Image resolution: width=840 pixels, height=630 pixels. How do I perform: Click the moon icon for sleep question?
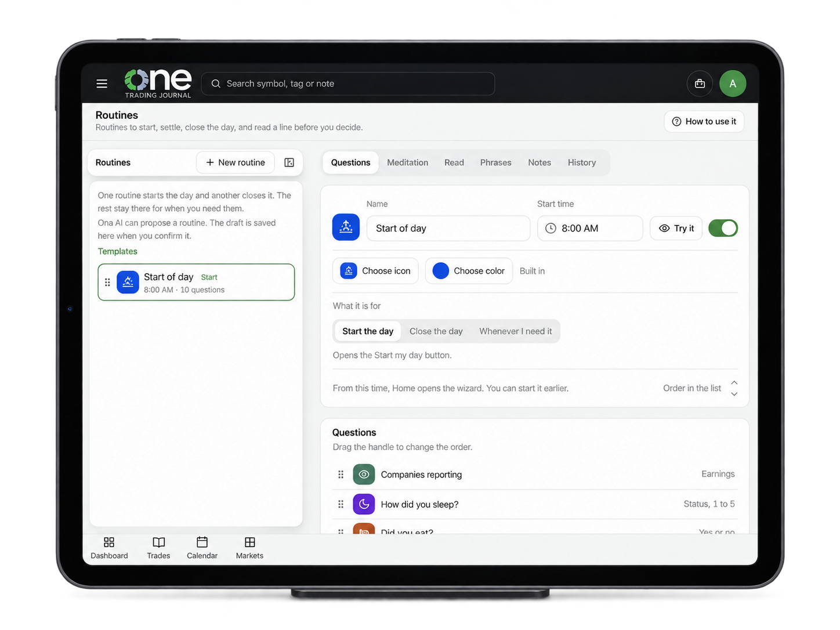coord(364,504)
